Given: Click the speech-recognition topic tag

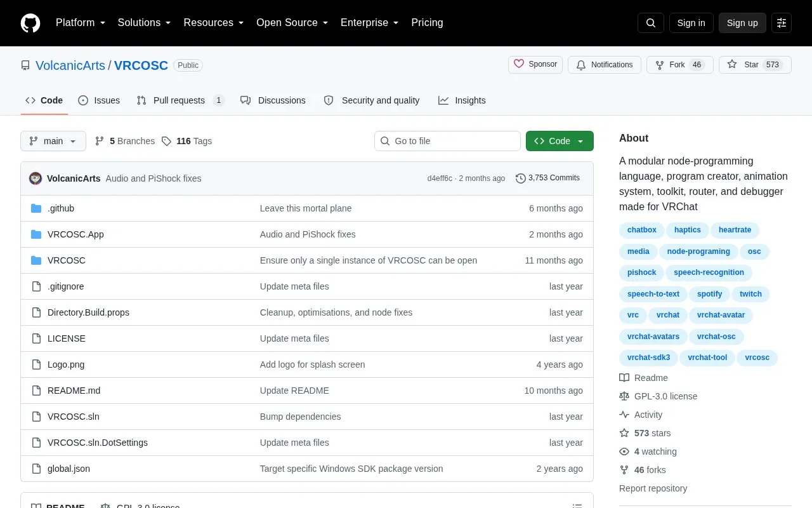Looking at the screenshot, I should tap(709, 272).
